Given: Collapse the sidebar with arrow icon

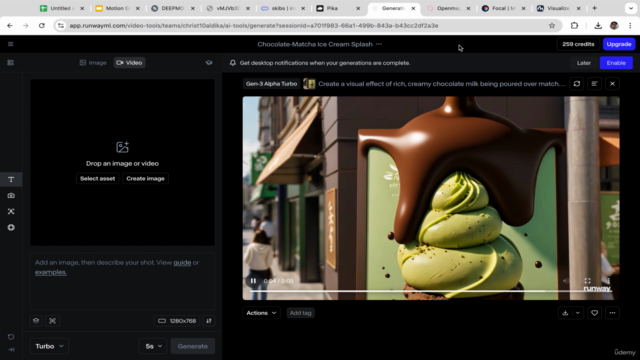Looking at the screenshot, I should [11, 349].
